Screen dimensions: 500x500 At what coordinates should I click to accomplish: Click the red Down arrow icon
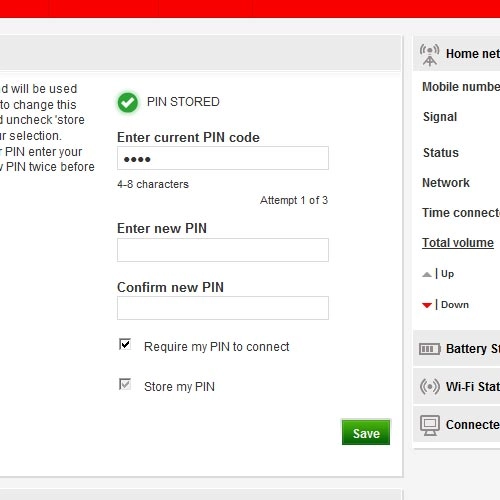coord(427,305)
